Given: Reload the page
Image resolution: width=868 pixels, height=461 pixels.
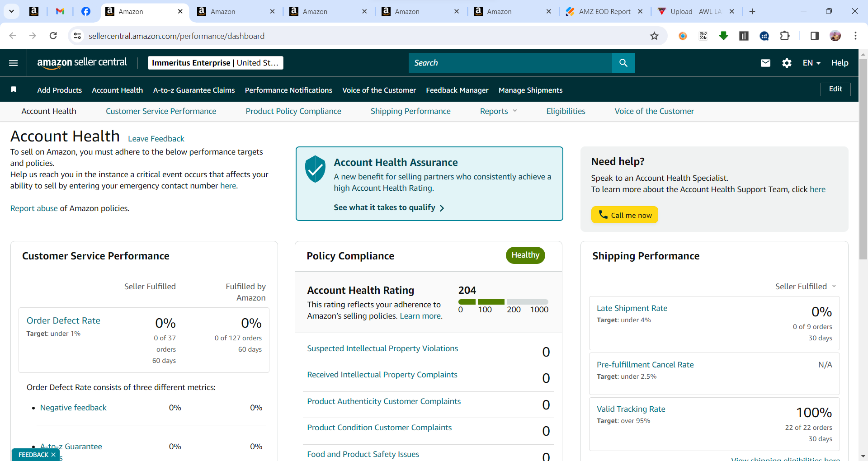Looking at the screenshot, I should tap(53, 36).
